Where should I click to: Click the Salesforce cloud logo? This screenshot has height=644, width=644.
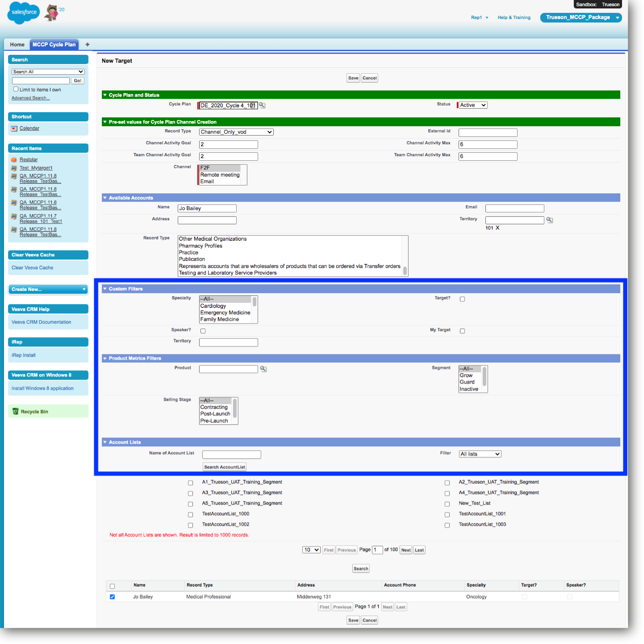(x=23, y=13)
